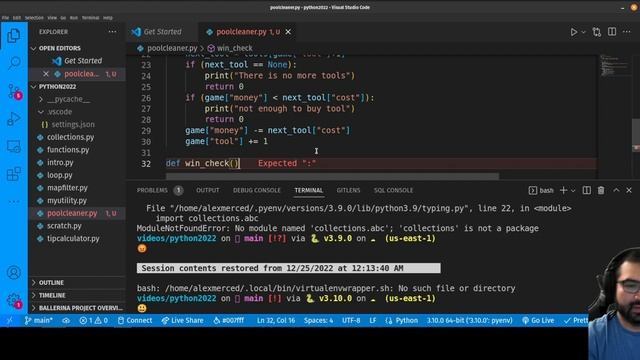Image resolution: width=640 pixels, height=360 pixels.
Task: Open myutility.py in the file tree
Action: point(77,200)
